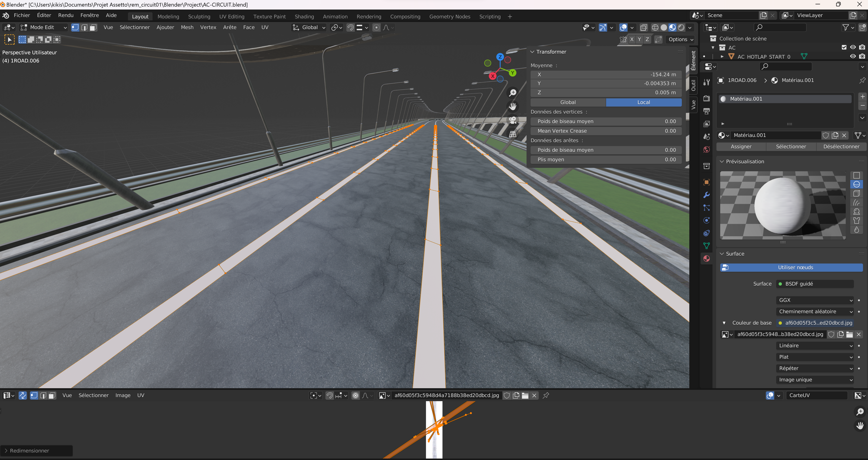Click the Plis moyen value slider
Image resolution: width=868 pixels, height=460 pixels.
click(x=606, y=160)
